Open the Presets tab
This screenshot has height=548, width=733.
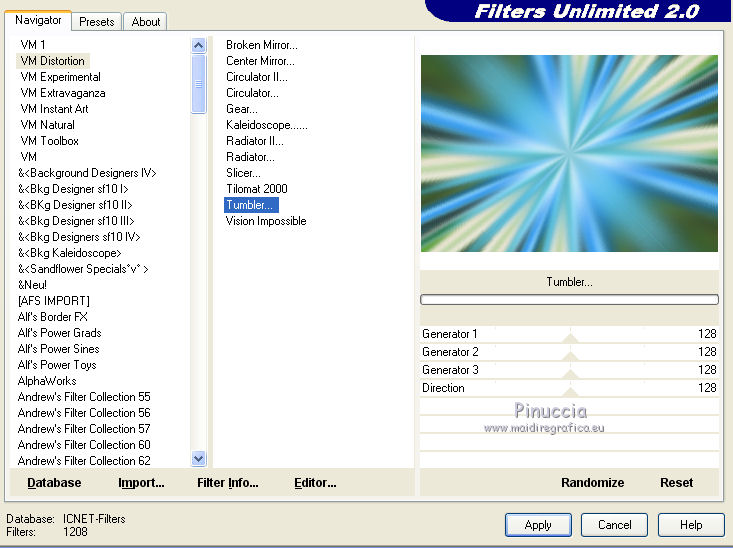[96, 22]
